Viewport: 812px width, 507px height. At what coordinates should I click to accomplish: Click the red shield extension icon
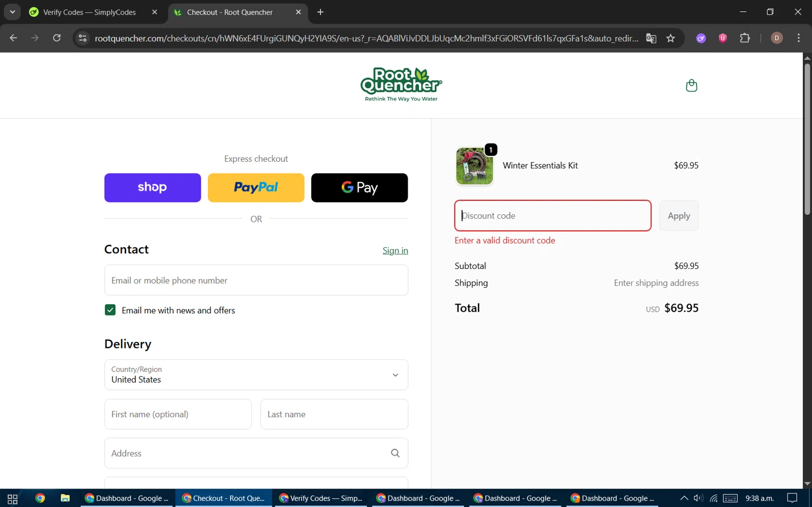pos(723,38)
